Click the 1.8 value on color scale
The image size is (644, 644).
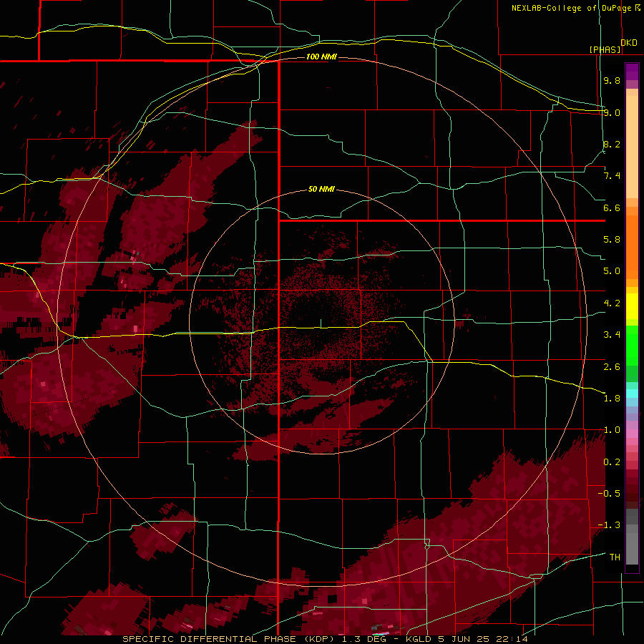[612, 399]
